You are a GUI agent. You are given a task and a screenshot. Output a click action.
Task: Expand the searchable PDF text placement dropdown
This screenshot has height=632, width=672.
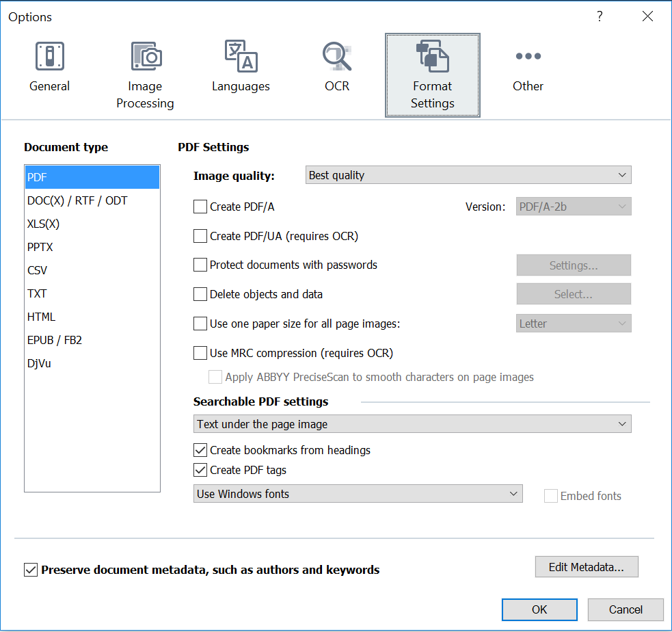[412, 423]
